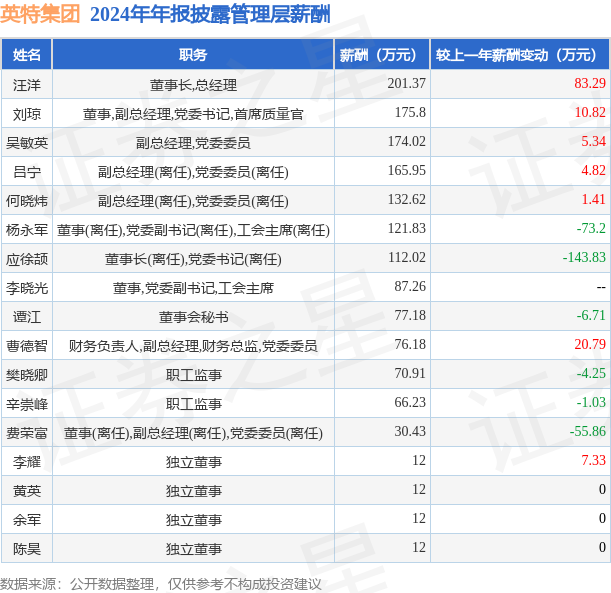This screenshot has height=593, width=611.
Task: Click the name cell 何晓炜
Action: click(x=26, y=201)
